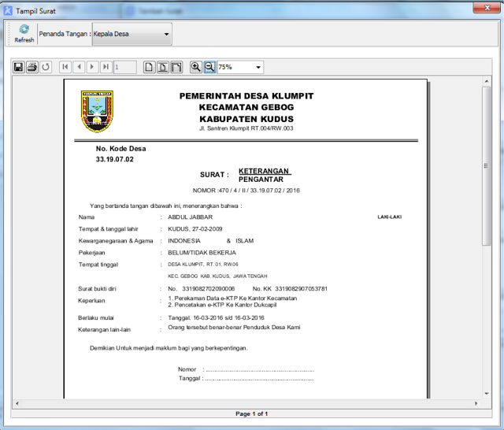Click the KECAMATAN GEBOG heading

point(246,107)
